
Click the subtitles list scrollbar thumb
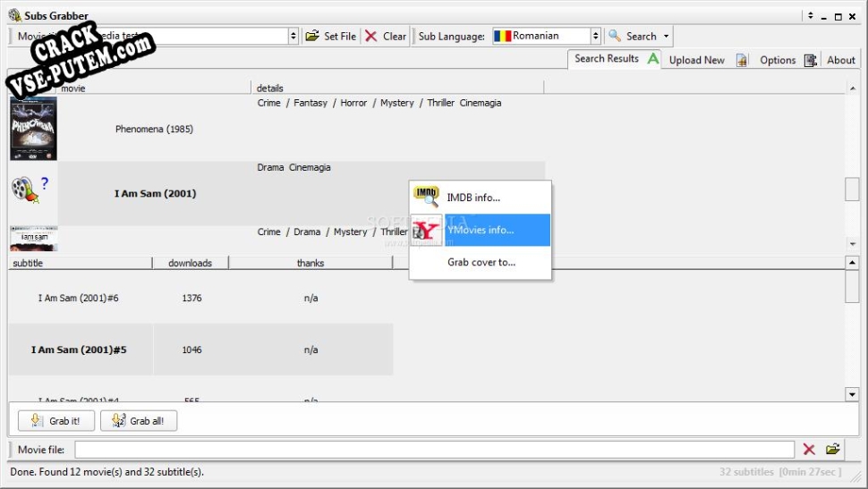[x=852, y=286]
